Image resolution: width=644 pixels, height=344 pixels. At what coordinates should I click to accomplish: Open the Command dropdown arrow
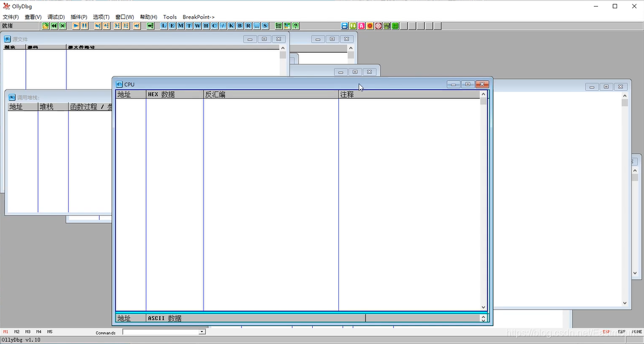pyautogui.click(x=202, y=331)
